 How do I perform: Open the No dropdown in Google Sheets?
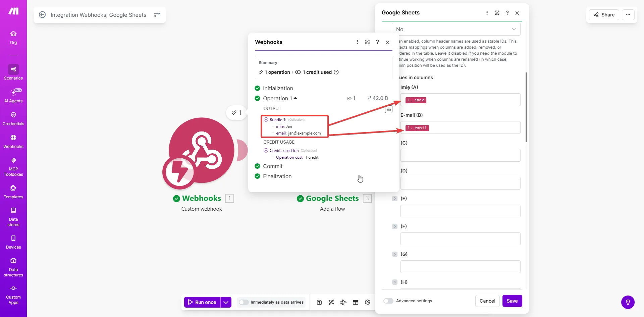(x=456, y=29)
